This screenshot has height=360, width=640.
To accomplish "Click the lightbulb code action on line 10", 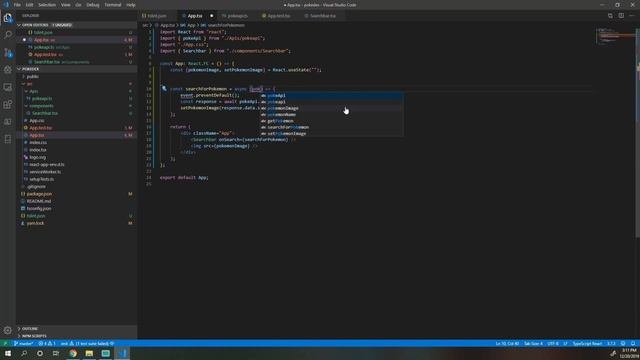I will (164, 89).
